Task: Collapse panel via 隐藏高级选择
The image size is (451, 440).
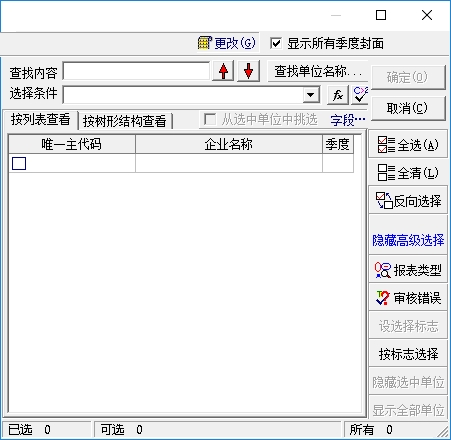Action: (x=408, y=240)
